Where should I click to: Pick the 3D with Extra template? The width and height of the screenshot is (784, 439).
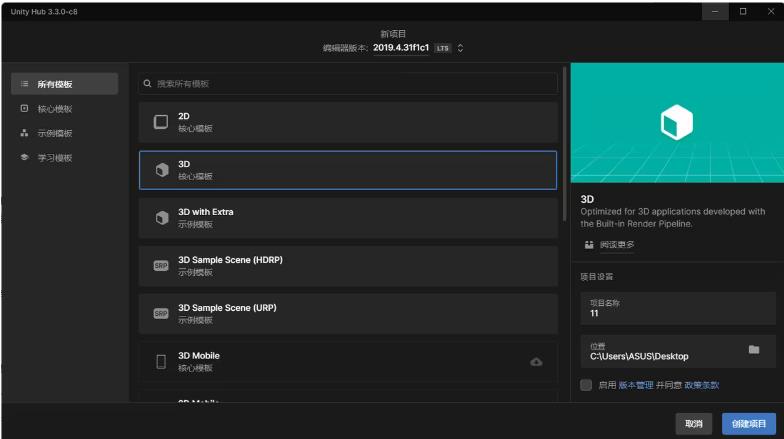point(348,218)
